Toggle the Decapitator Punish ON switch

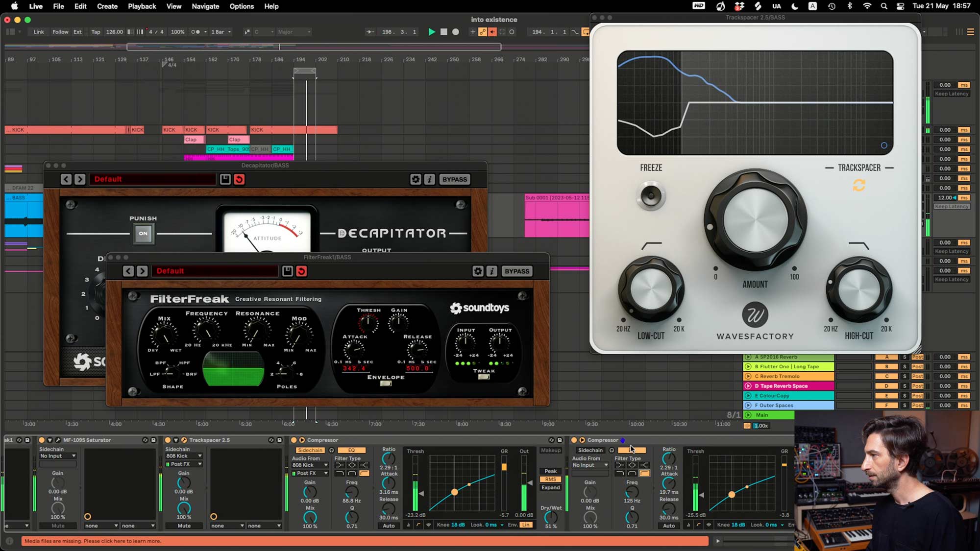click(143, 234)
